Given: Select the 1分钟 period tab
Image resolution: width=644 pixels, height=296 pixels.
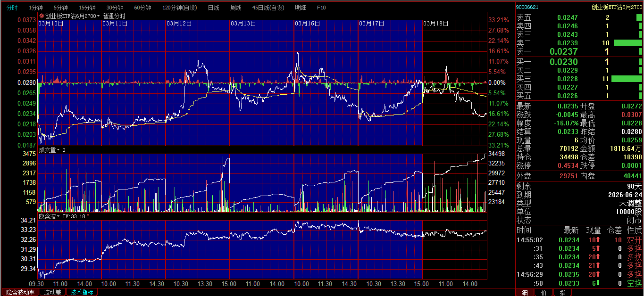Looking at the screenshot, I should (x=36, y=8).
